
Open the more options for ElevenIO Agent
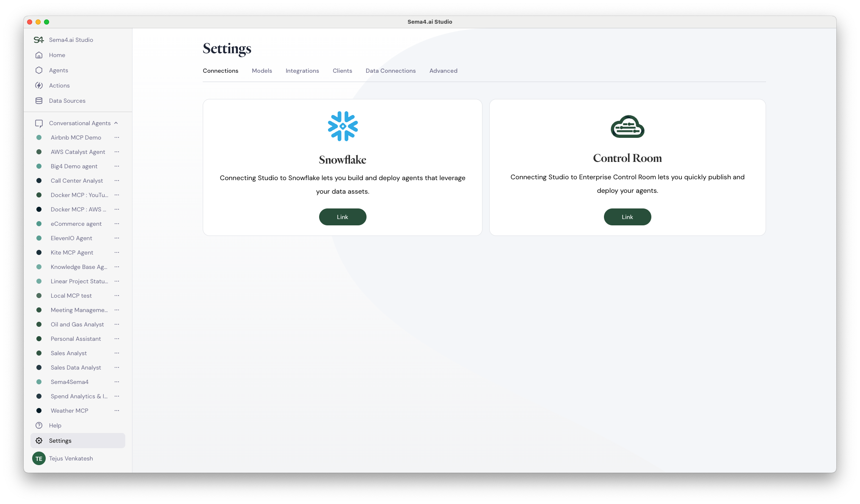point(117,238)
